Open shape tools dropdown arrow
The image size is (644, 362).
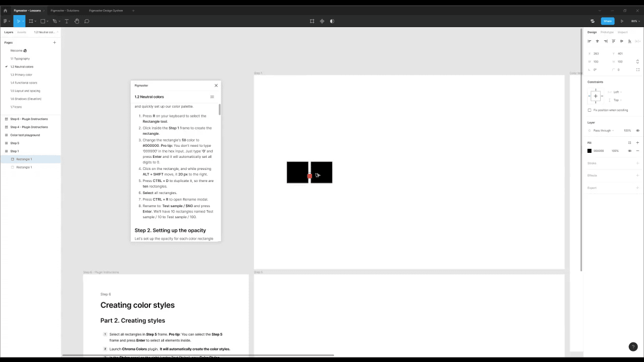click(47, 22)
